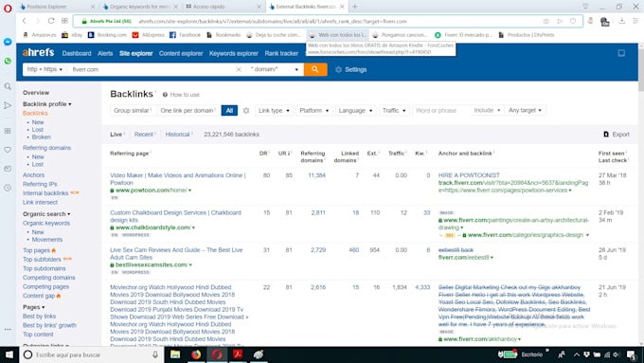644x363 pixels.
Task: Open bookmarks heart in Opera sidebar
Action: [x=8, y=150]
